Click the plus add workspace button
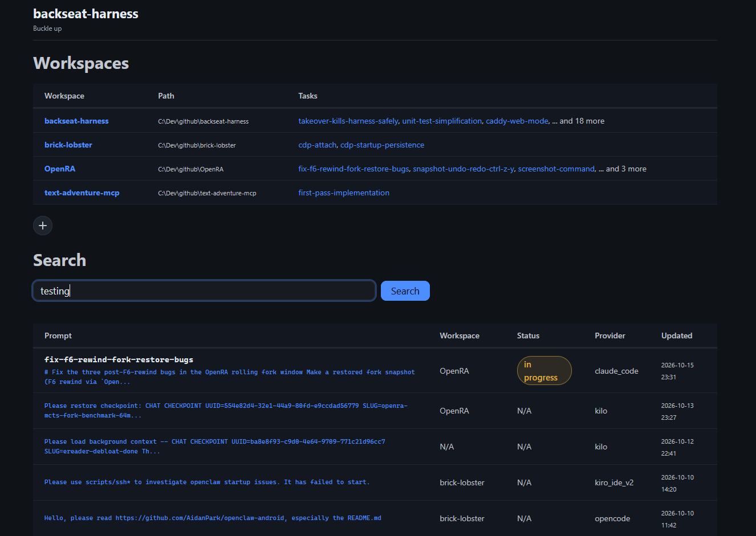 [43, 226]
